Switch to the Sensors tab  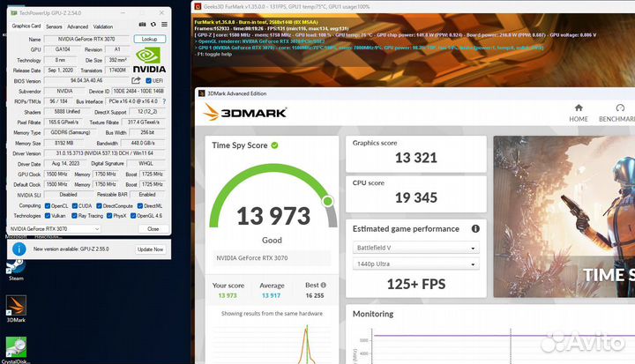[x=54, y=26]
